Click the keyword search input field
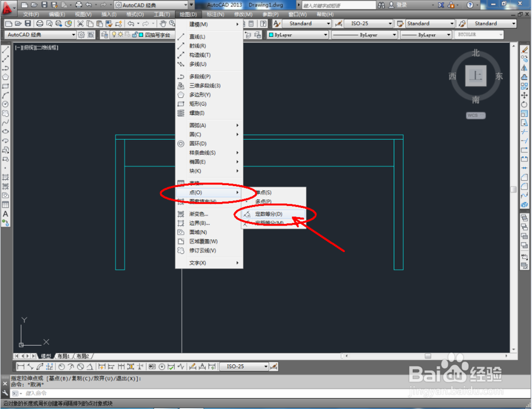The image size is (532, 409). tap(338, 5)
